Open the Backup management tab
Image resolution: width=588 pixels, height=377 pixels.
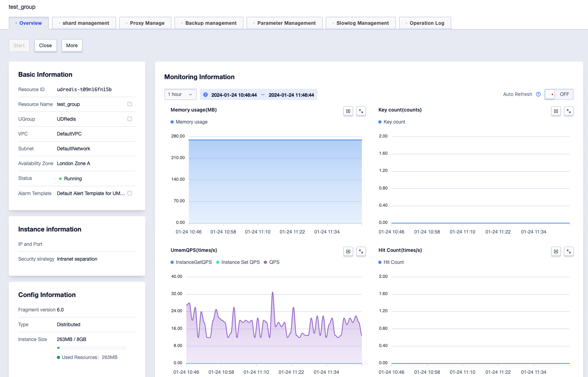click(209, 23)
